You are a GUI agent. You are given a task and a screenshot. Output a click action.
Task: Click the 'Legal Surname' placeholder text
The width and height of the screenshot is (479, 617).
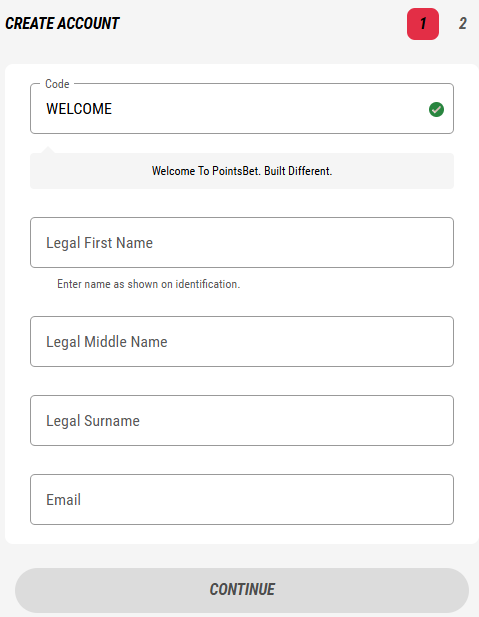click(93, 421)
